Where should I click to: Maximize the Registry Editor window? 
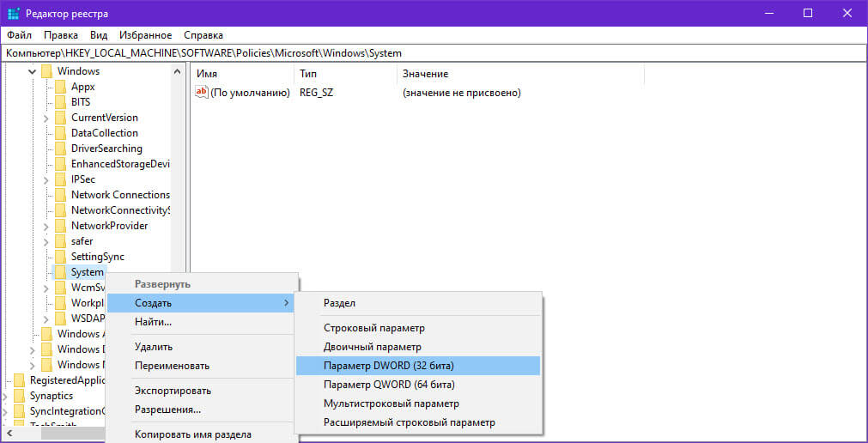tap(808, 13)
